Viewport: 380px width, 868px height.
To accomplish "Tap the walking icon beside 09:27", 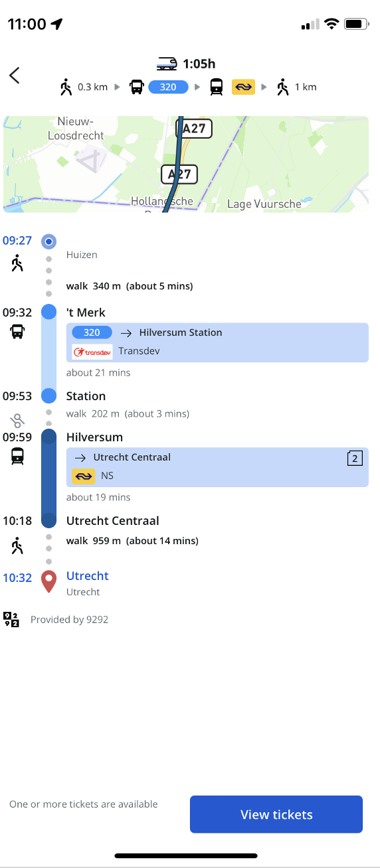I will 17,264.
